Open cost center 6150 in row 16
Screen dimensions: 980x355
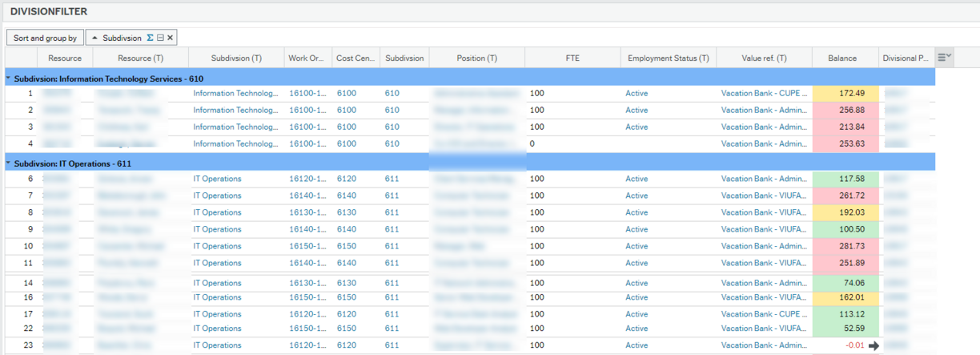tap(347, 297)
